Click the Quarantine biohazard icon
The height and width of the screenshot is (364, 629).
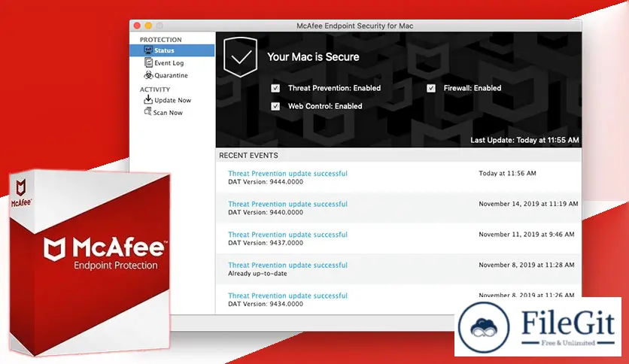point(148,75)
